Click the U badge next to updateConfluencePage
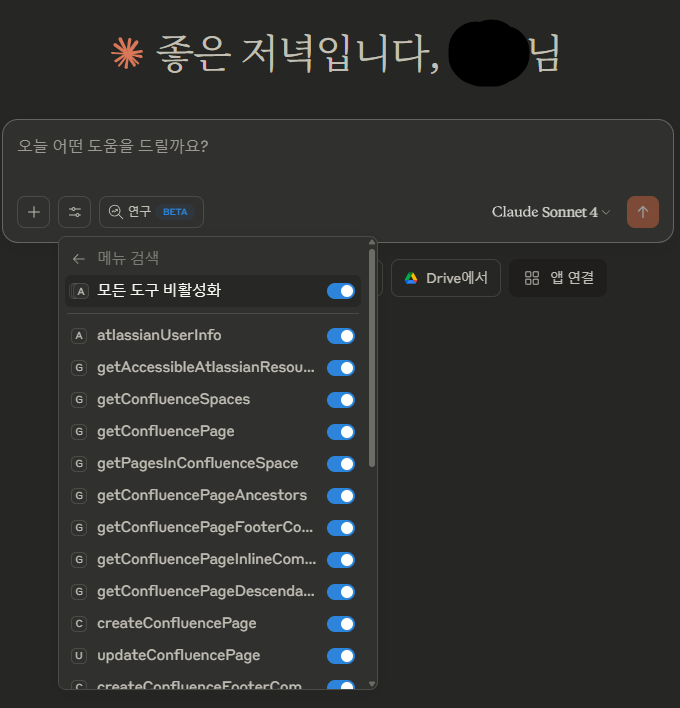 (79, 656)
